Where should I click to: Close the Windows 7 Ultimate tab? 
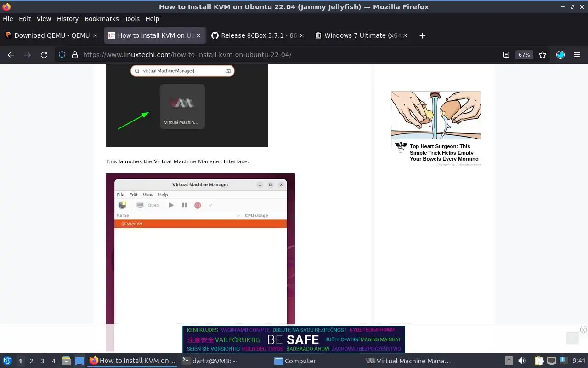[405, 35]
